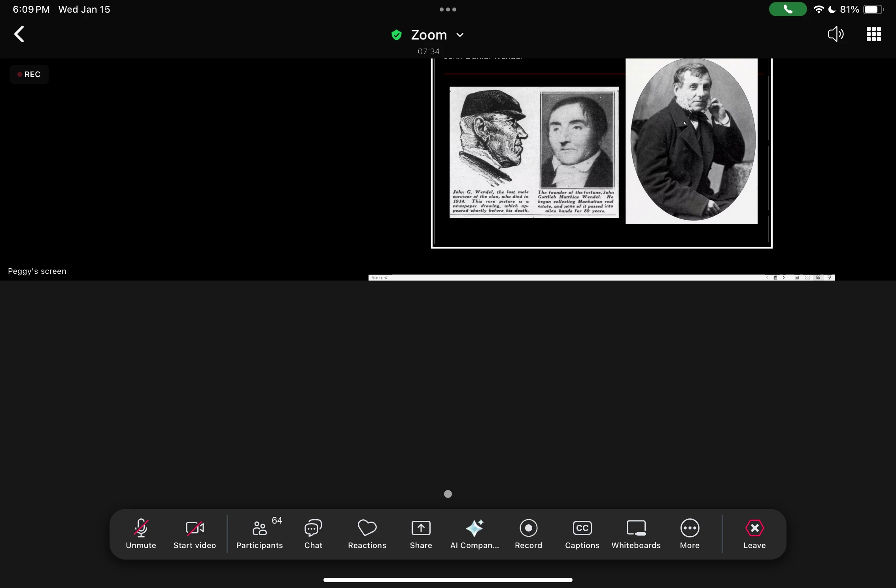Tap the REC recording indicator

(29, 74)
